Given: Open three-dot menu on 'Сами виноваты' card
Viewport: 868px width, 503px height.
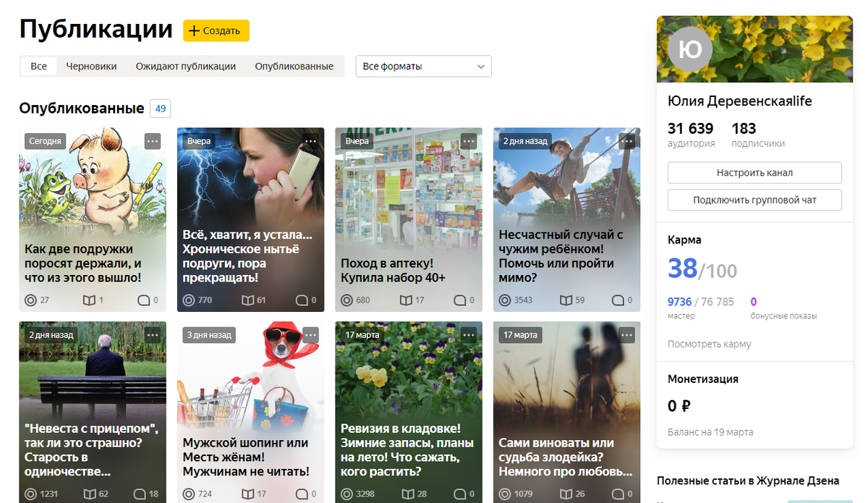Looking at the screenshot, I should tap(626, 335).
